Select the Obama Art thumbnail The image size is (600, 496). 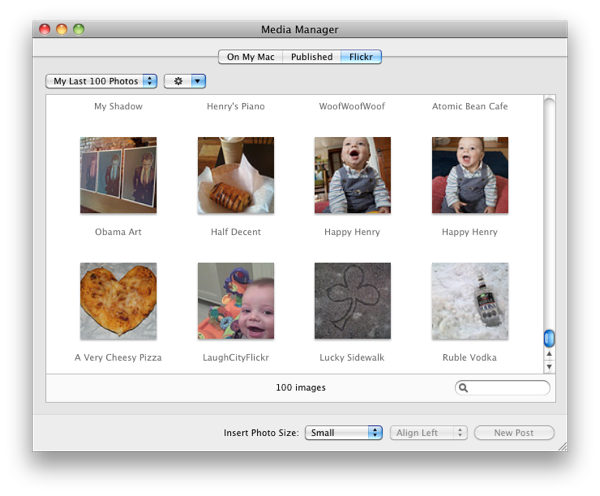pyautogui.click(x=118, y=175)
